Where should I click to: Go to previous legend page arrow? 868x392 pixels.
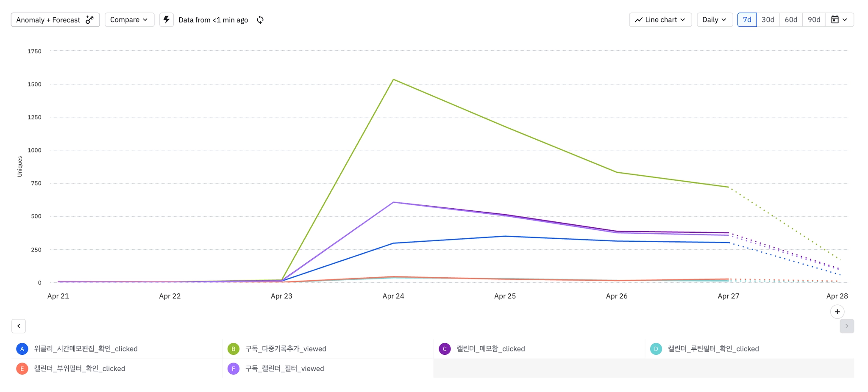pyautogui.click(x=19, y=326)
